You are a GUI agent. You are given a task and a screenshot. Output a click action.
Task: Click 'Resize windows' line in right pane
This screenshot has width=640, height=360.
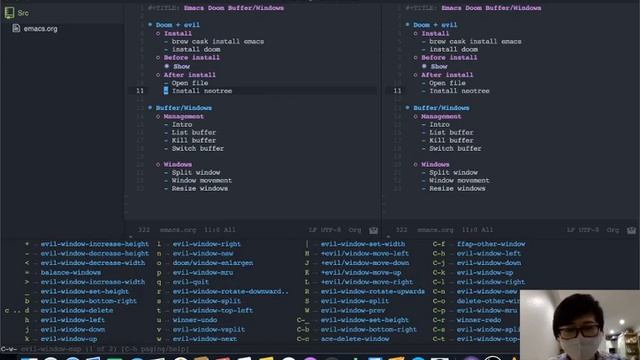pyautogui.click(x=457, y=189)
